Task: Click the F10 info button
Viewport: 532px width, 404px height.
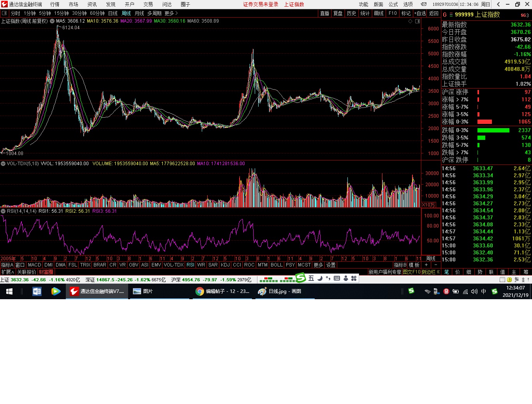Action: pyautogui.click(x=393, y=13)
